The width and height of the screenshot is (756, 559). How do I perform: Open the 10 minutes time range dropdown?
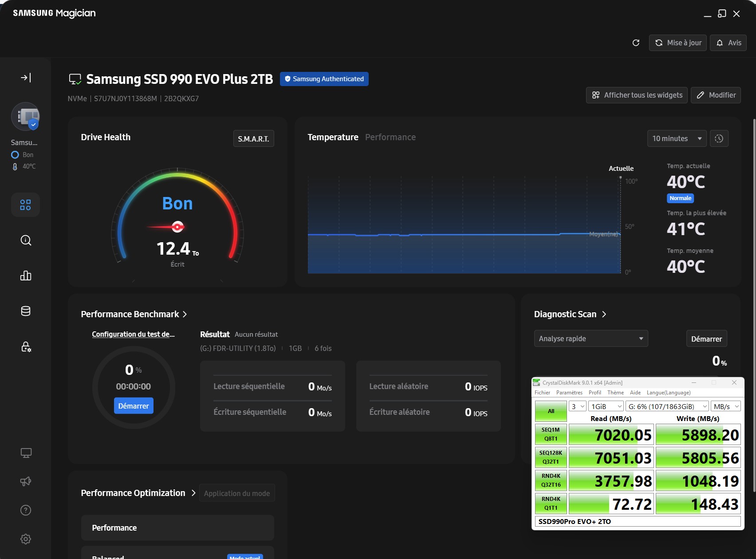tap(677, 139)
